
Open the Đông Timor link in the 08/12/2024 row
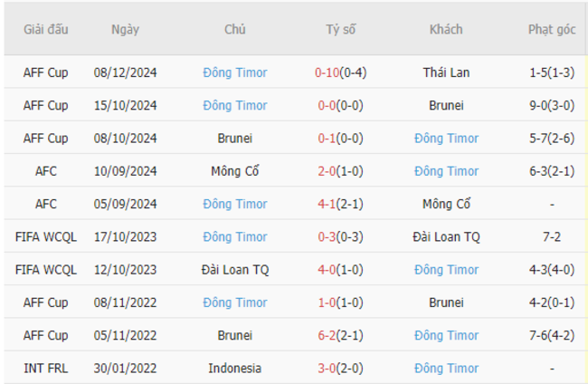[235, 72]
